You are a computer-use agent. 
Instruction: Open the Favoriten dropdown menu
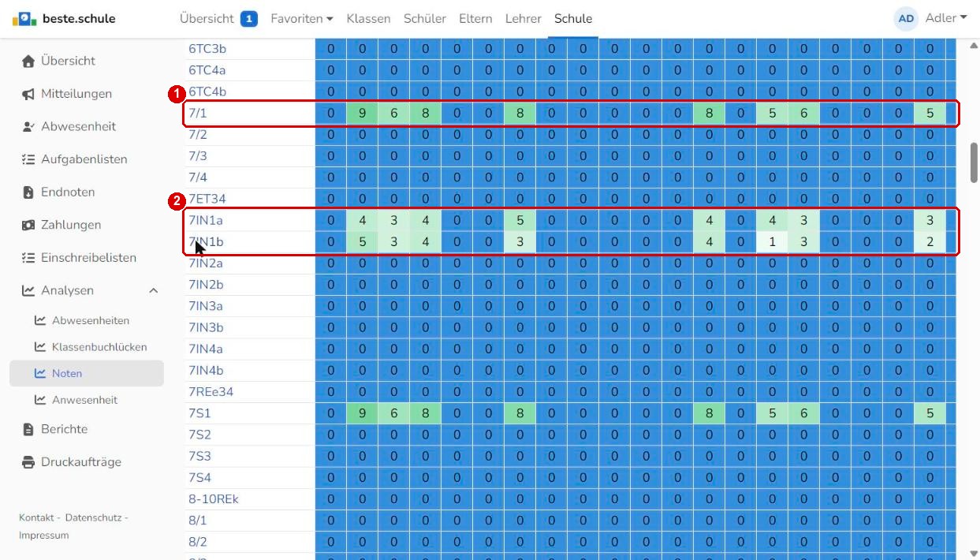point(302,19)
